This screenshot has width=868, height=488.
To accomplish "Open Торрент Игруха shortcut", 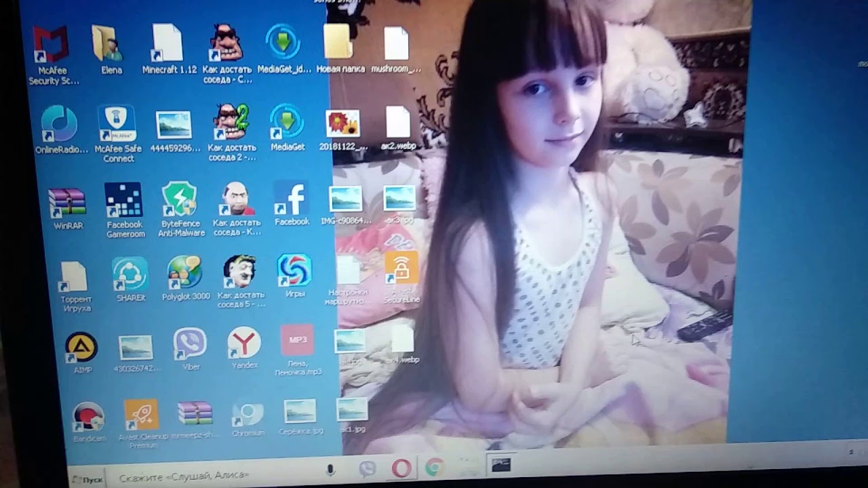I will [x=73, y=278].
